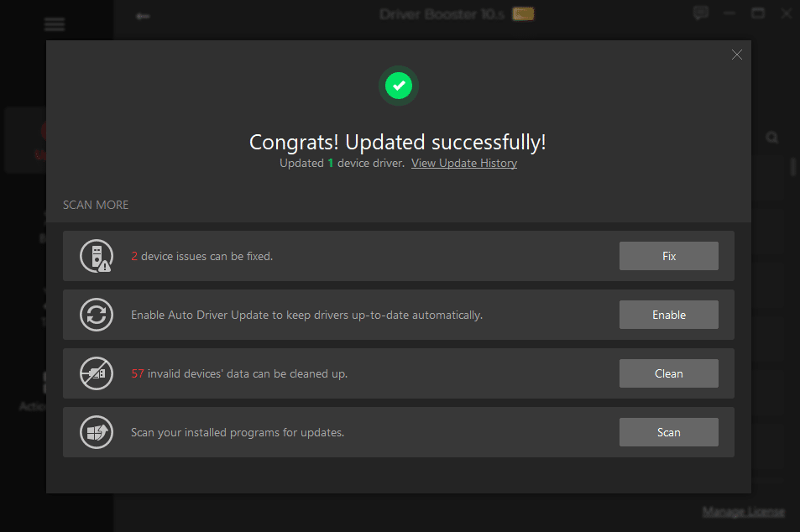Enable Auto Driver Update
The width and height of the screenshot is (800, 532).
(668, 315)
